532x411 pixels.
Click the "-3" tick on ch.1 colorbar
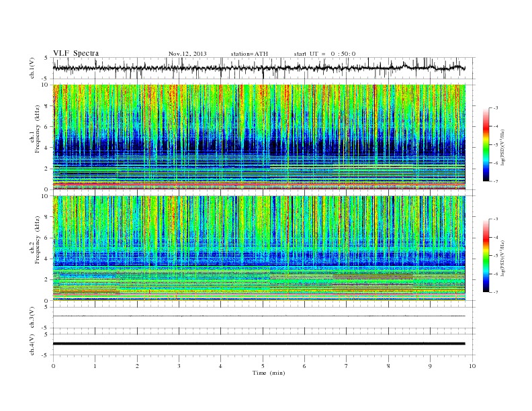[x=496, y=108]
